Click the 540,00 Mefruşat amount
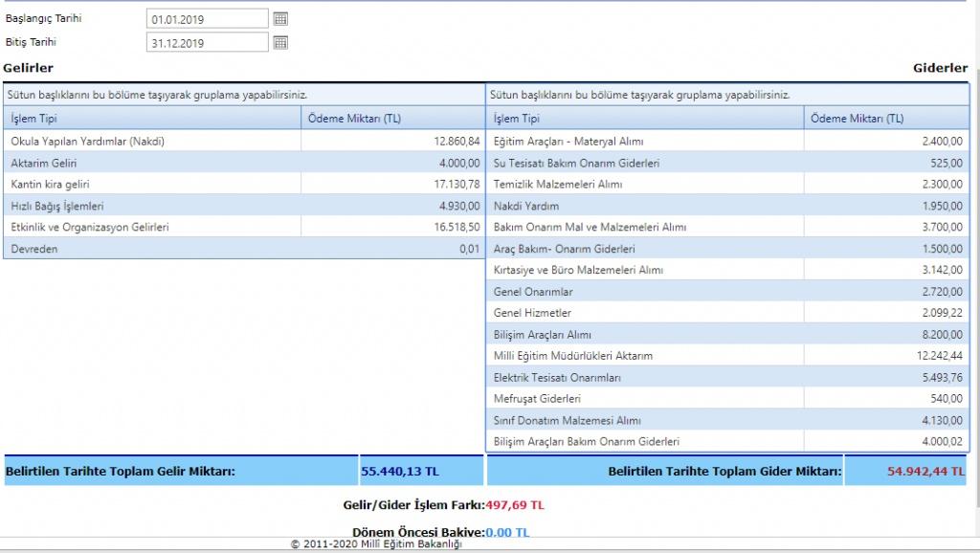The height and width of the screenshot is (553, 980). click(x=947, y=399)
